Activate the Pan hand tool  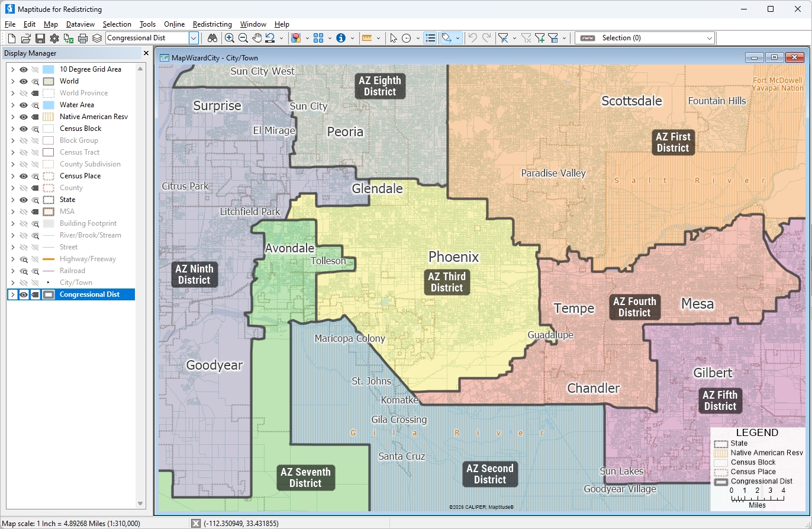click(257, 39)
